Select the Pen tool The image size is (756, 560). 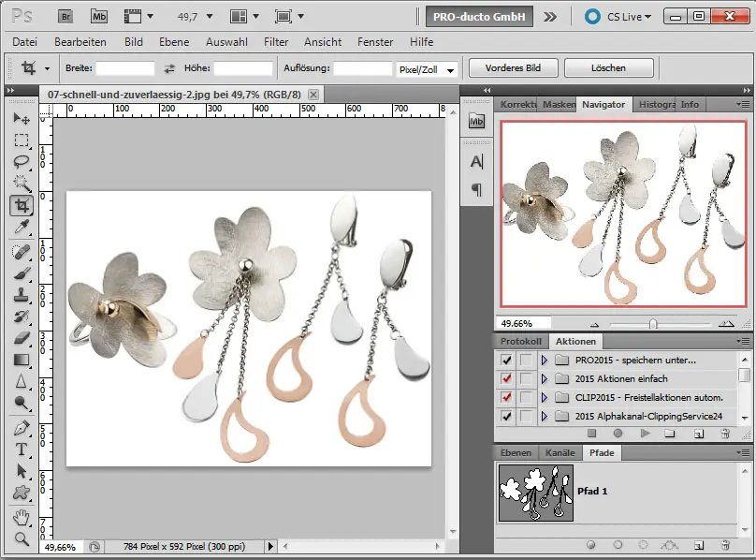click(21, 428)
